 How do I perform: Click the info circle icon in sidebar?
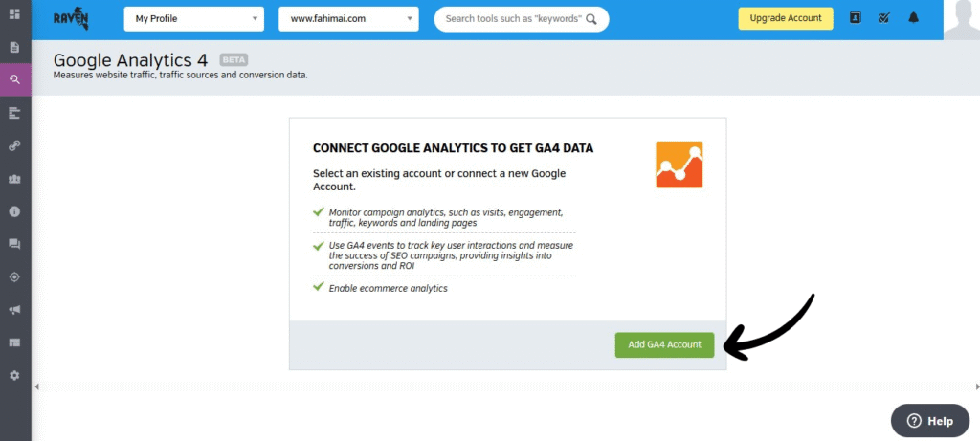click(14, 211)
